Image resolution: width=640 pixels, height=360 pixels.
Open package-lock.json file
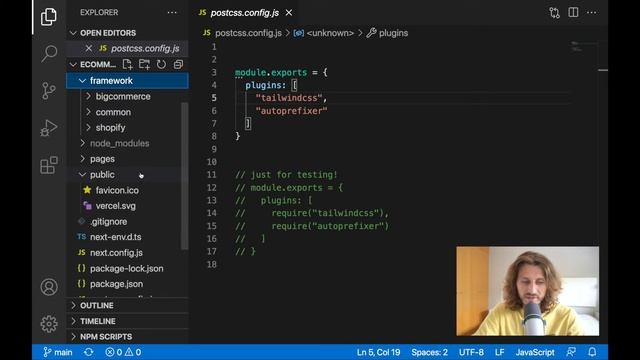127,269
